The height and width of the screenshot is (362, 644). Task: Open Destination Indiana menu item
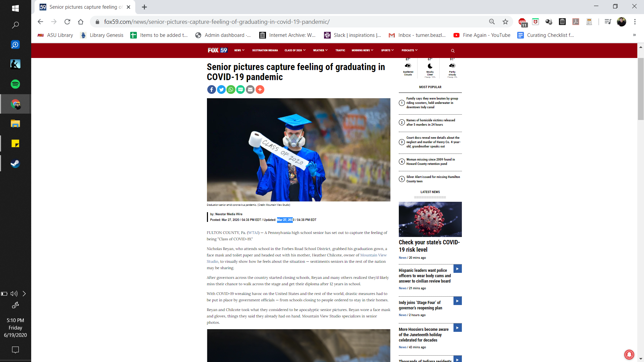coord(265,50)
